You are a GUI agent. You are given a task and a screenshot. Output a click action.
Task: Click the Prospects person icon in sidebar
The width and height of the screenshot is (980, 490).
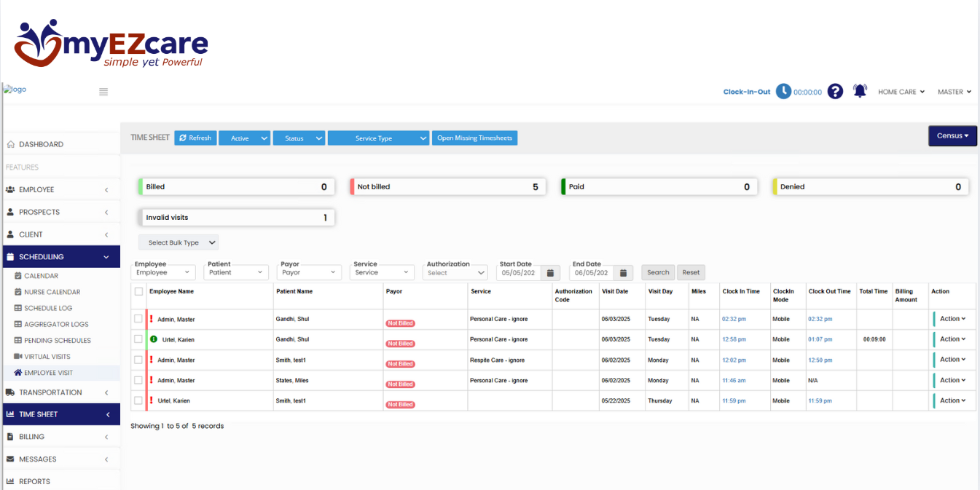(10, 212)
